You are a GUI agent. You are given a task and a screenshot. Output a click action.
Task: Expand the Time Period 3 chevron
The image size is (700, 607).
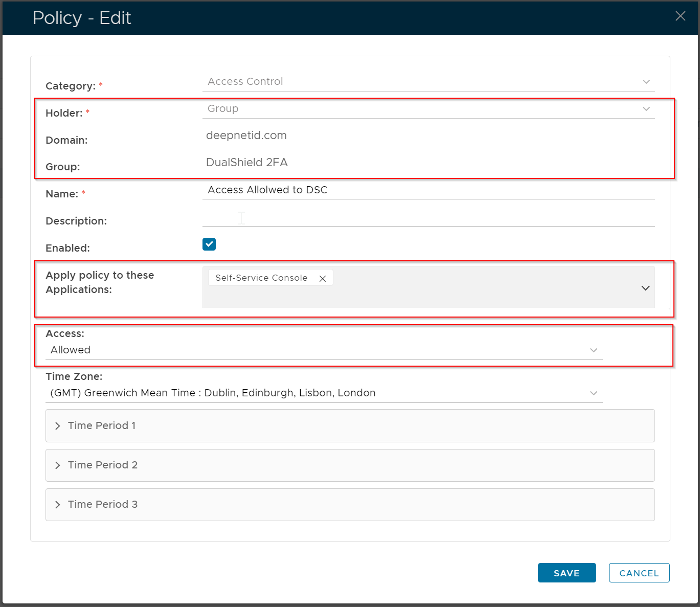click(58, 505)
